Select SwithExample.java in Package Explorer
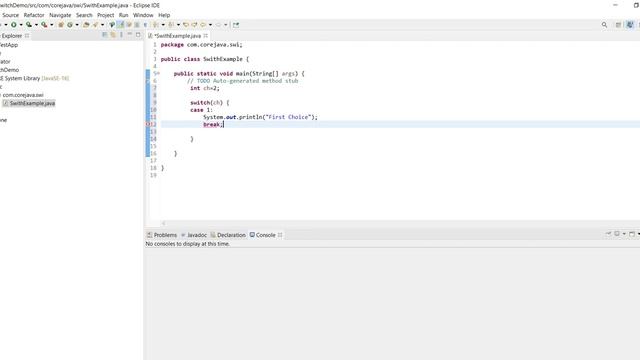640x360 pixels. click(29, 103)
